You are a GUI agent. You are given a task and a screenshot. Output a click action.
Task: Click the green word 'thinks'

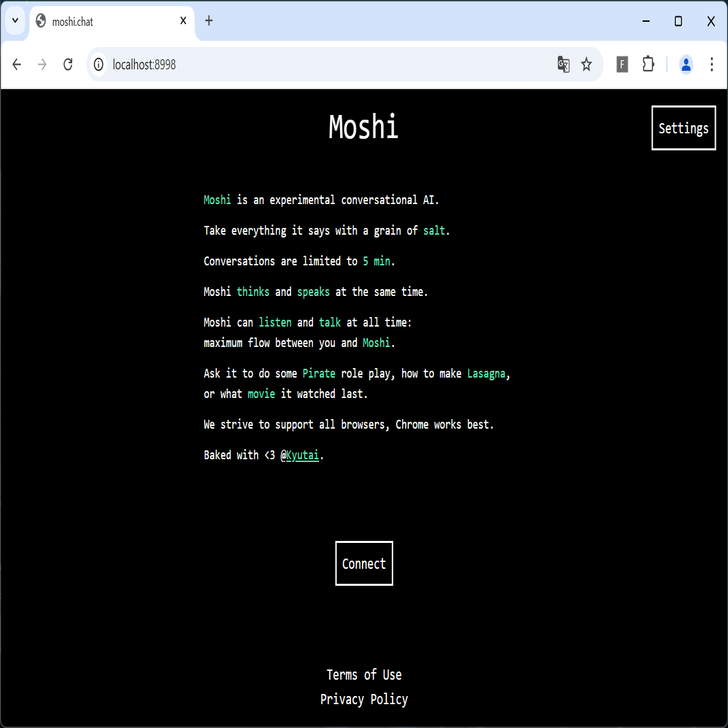253,292
